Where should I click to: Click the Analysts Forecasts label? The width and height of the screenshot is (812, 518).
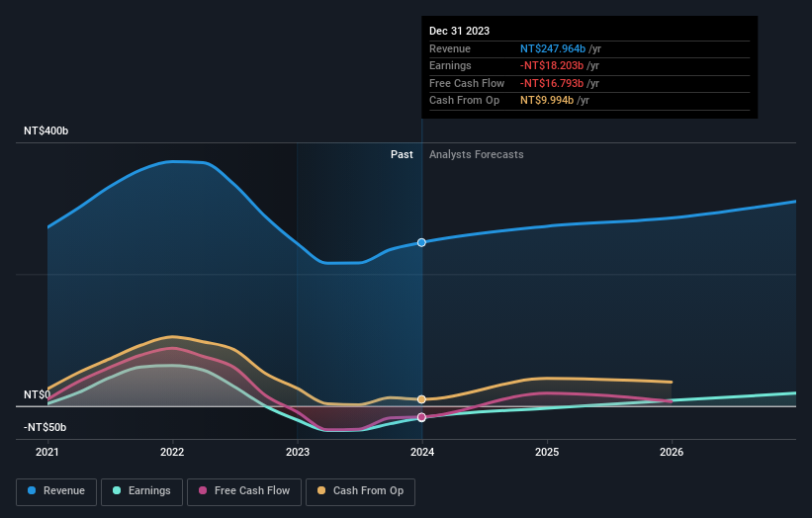[477, 154]
